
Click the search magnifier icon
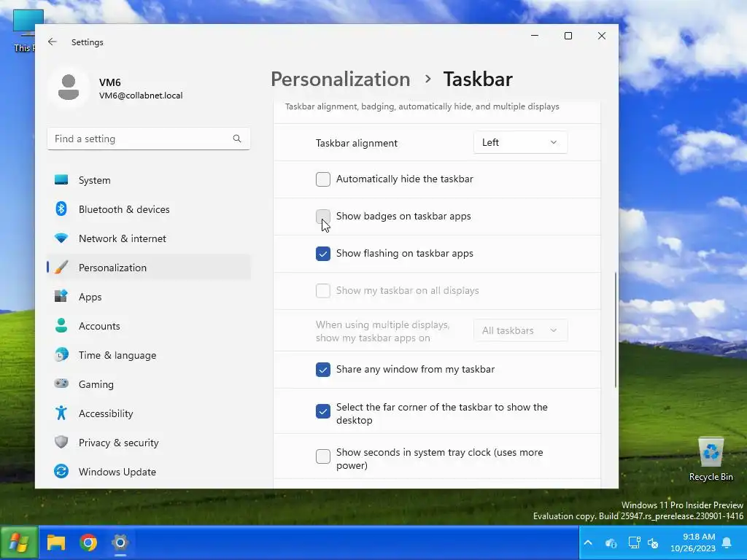(237, 139)
